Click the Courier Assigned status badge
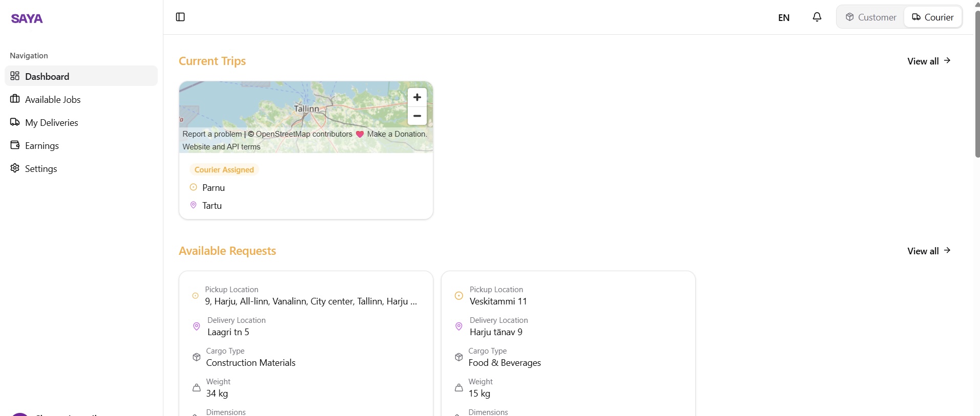Screen dimensions: 980x416 click(224, 169)
